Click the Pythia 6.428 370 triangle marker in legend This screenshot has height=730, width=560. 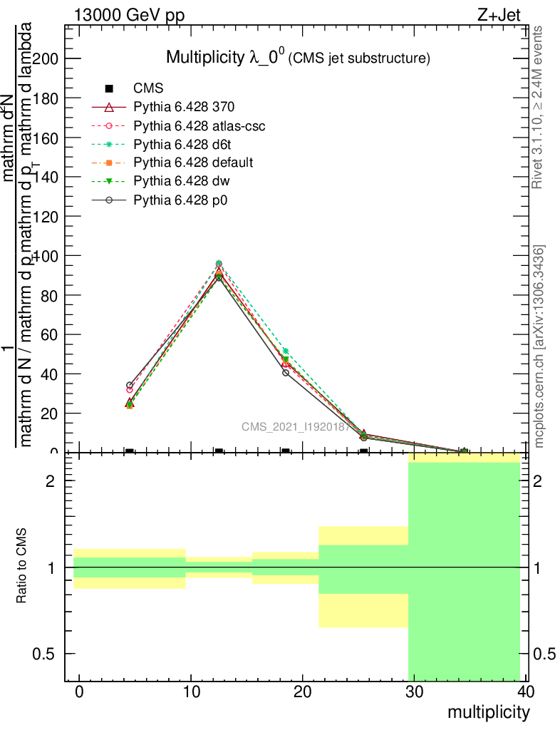(x=109, y=108)
